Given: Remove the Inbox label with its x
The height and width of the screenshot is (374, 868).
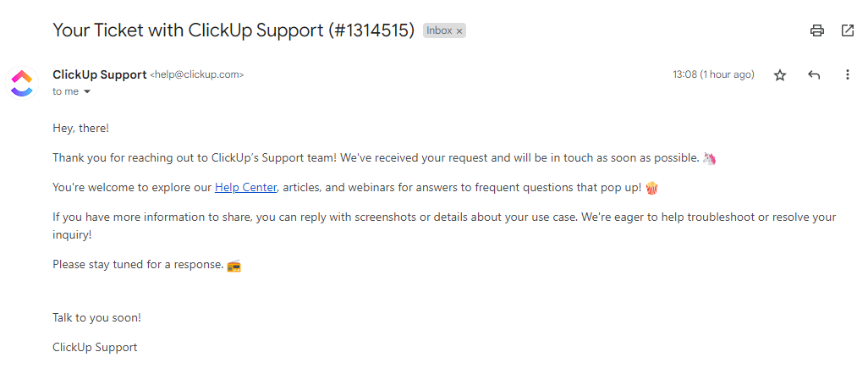Looking at the screenshot, I should [x=459, y=31].
